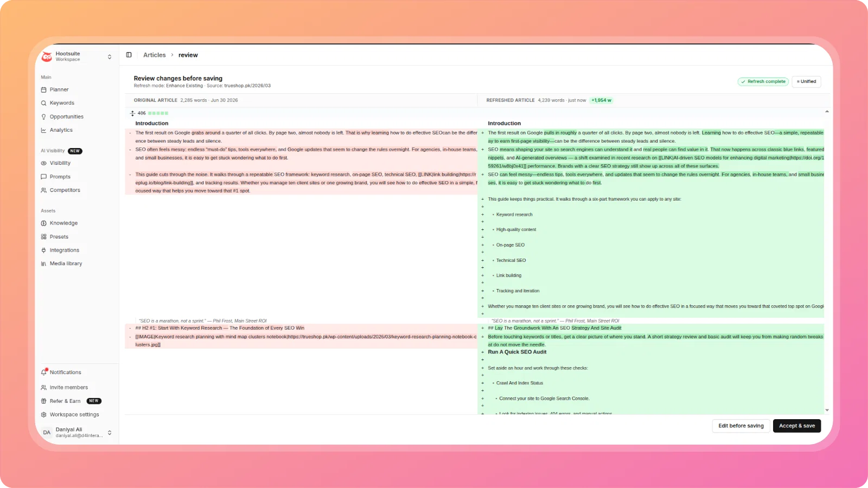Screen dimensions: 868x488
Task: Click removed "## H2 #1: Start With Keyword Research" line
Action: [x=220, y=328]
